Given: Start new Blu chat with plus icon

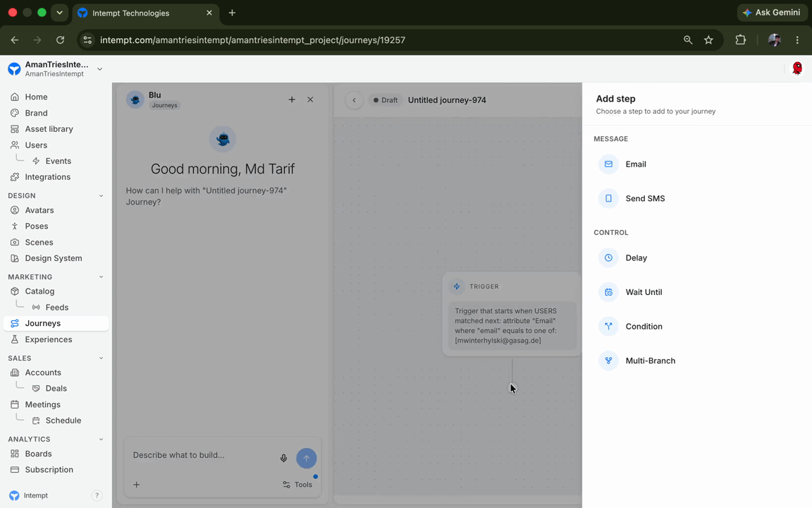Looking at the screenshot, I should (292, 99).
